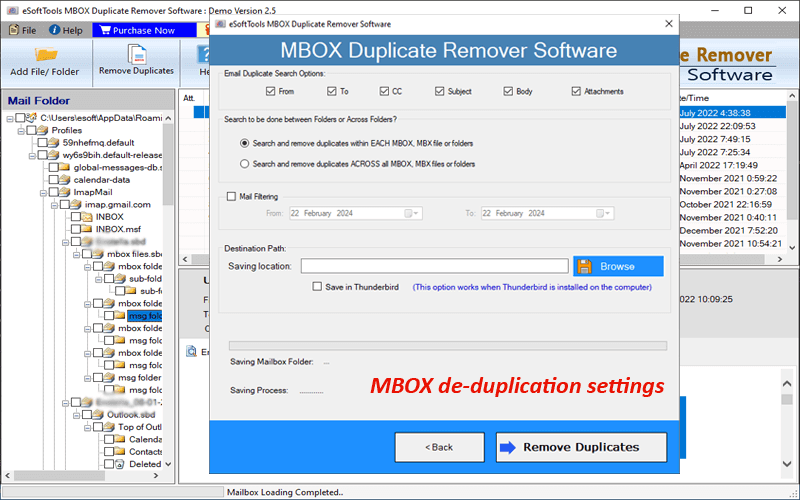Toggle the Subject search option checkbox
This screenshot has width=800, height=500.
pos(439,91)
